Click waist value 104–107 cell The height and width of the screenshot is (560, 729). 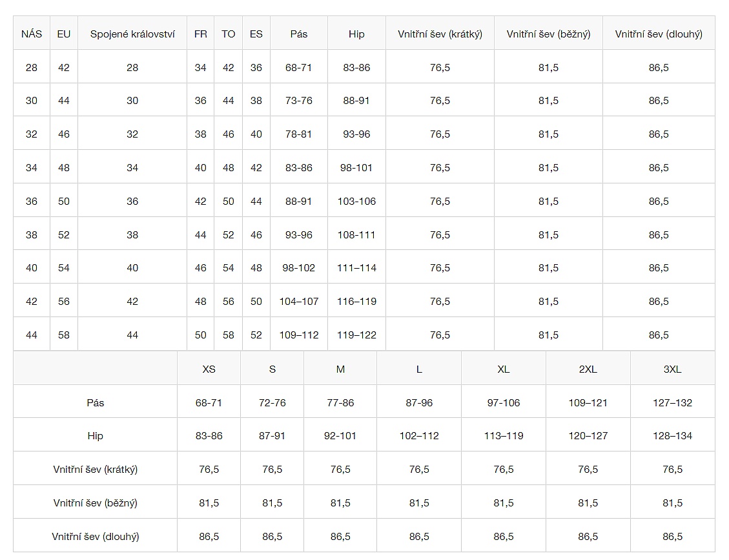point(298,302)
